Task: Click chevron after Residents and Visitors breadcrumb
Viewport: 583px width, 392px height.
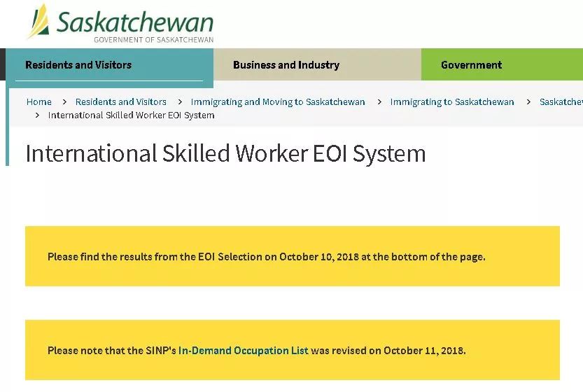Action: [x=179, y=101]
